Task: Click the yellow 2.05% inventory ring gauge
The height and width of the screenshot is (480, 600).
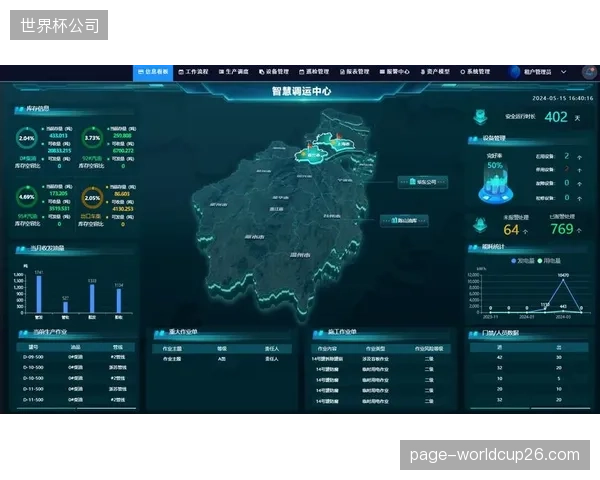Action: tap(92, 198)
